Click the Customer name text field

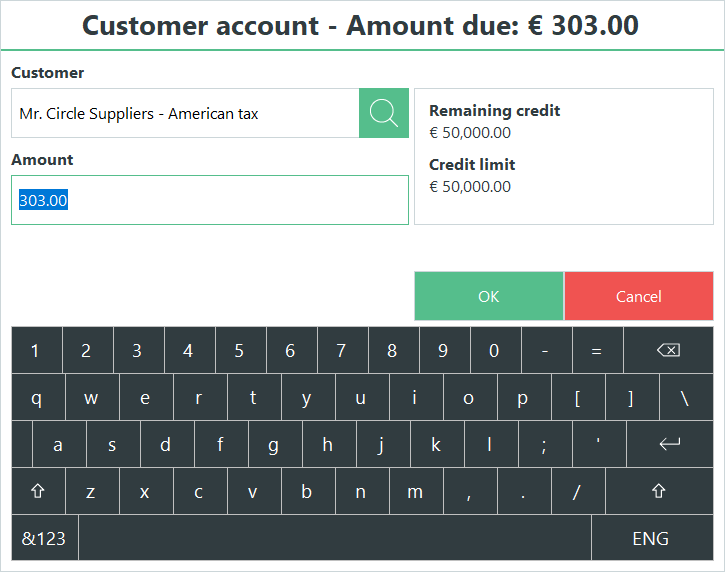185,113
